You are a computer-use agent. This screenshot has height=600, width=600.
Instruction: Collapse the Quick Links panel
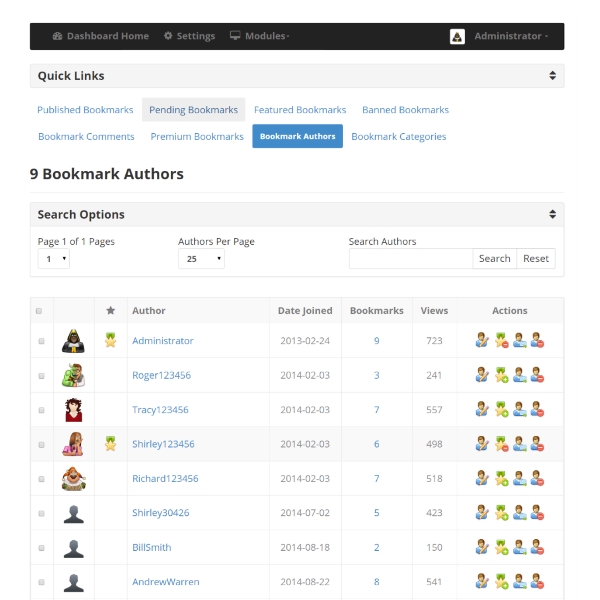click(552, 75)
